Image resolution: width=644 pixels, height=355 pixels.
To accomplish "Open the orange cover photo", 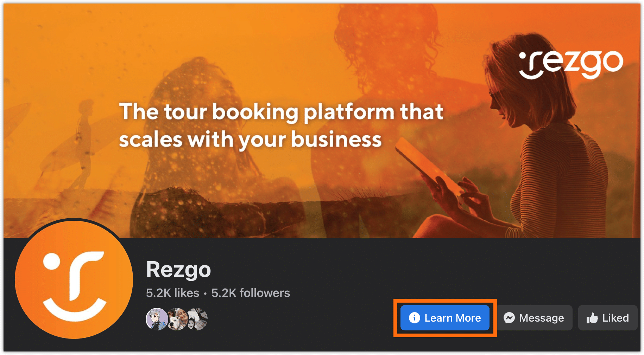I will click(x=322, y=121).
